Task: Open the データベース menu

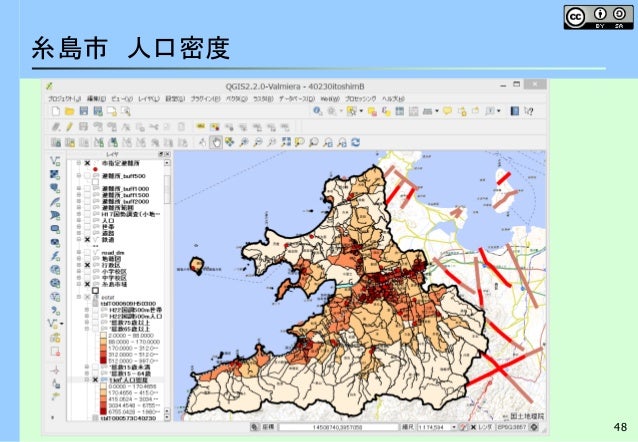Action: click(x=297, y=99)
